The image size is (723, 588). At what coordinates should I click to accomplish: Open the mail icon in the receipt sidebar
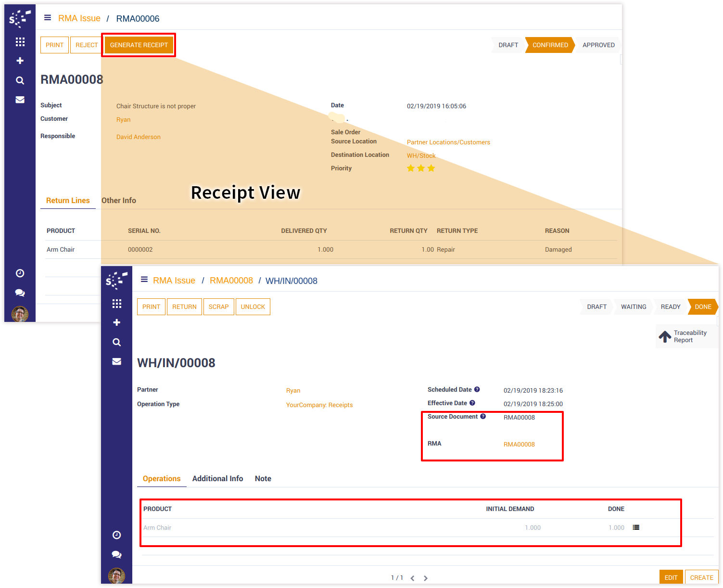click(116, 361)
